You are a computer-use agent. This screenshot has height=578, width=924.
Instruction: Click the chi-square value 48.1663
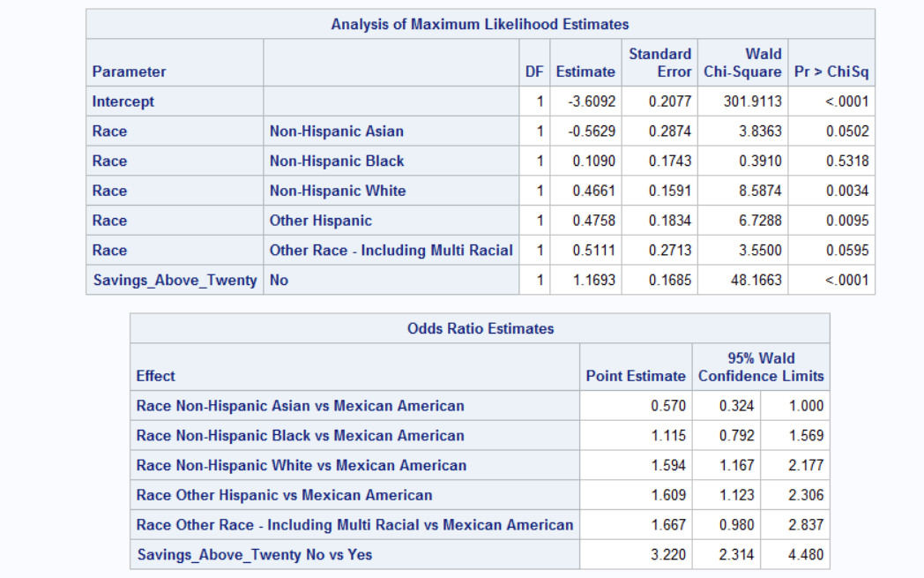[x=756, y=280]
